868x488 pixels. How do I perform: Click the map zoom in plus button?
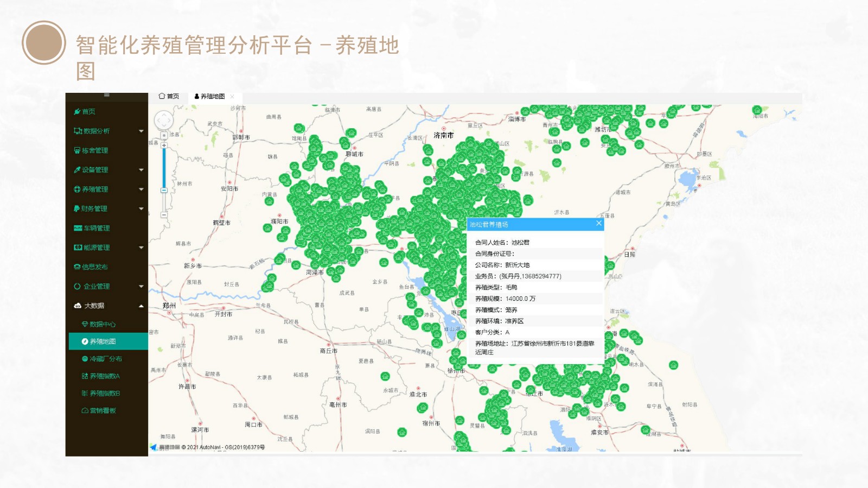pos(164,145)
